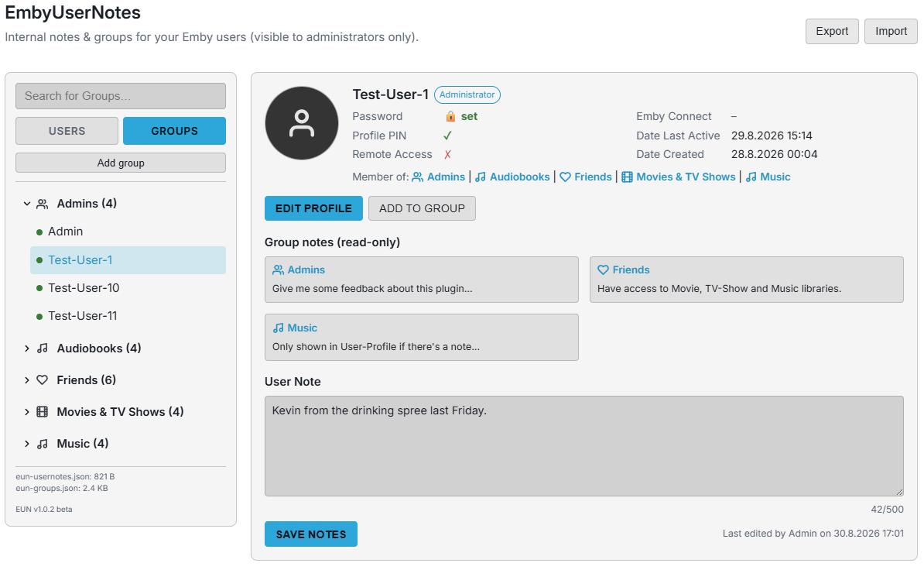Focus the Search for Groups field

tap(121, 96)
